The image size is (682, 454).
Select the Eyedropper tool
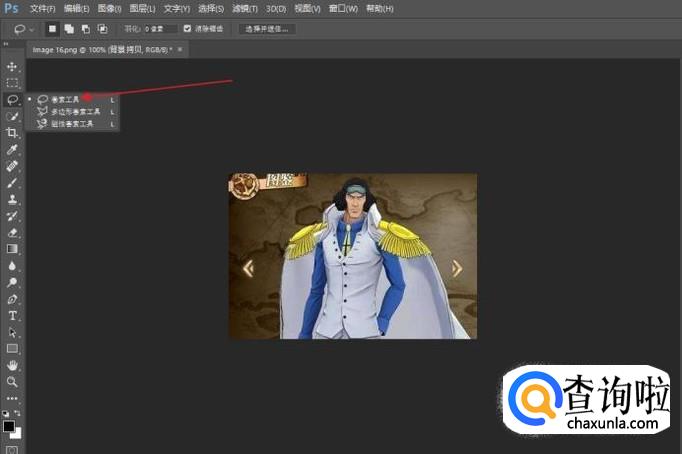click(x=12, y=150)
